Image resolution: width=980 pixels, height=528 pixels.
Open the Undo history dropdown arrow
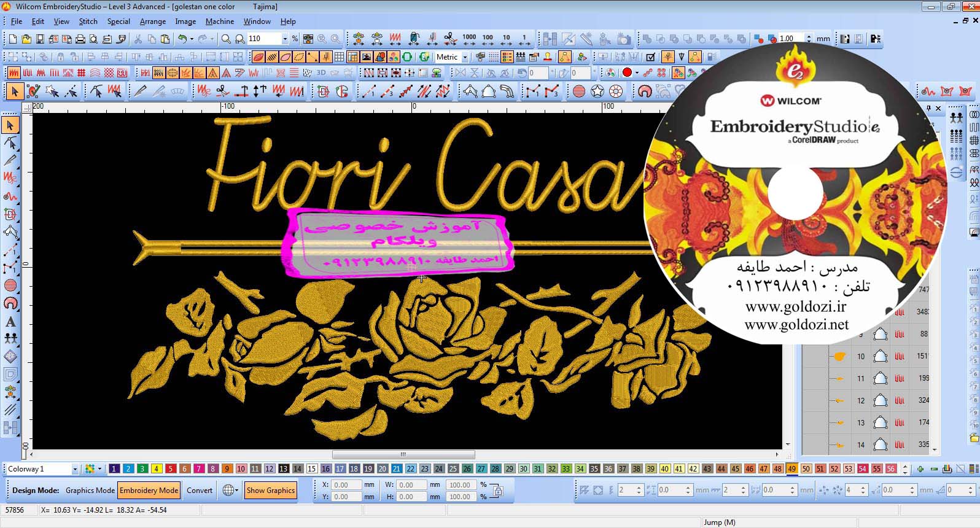point(192,39)
